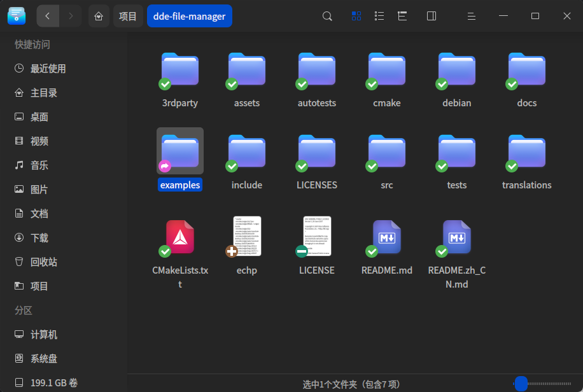Image resolution: width=583 pixels, height=392 pixels.
Task: Click the dde-file-manager breadcrumb
Action: pos(190,16)
